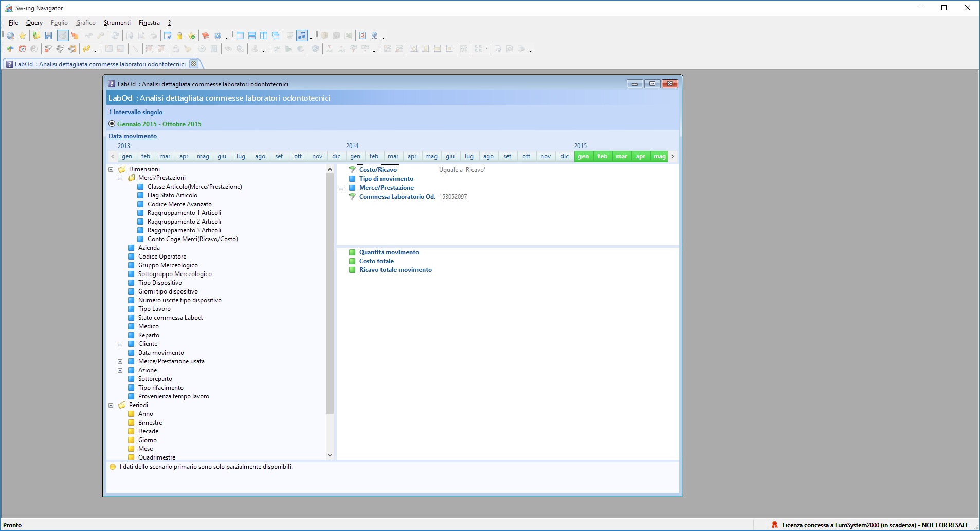Click the red book icon
Screen dimensions: 980x531
point(206,35)
